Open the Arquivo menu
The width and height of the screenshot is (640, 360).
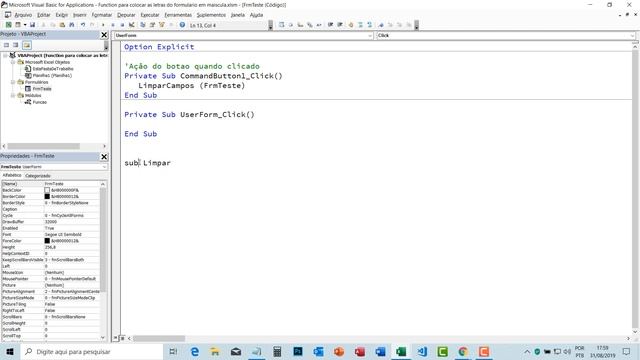point(23,15)
